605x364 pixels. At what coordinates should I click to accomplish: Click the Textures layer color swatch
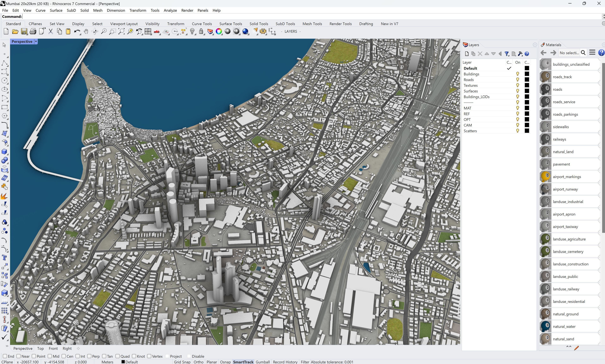pyautogui.click(x=527, y=85)
